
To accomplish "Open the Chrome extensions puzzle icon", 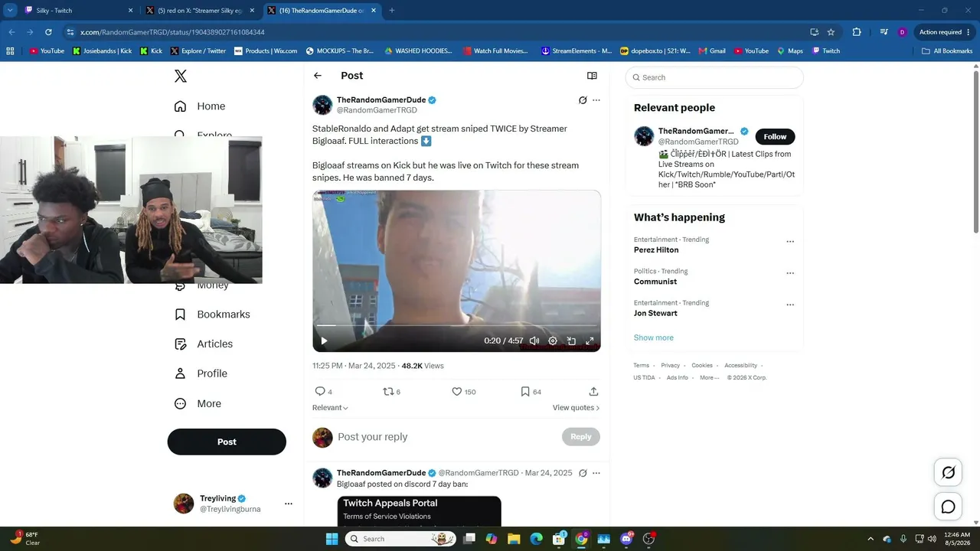I will point(857,32).
